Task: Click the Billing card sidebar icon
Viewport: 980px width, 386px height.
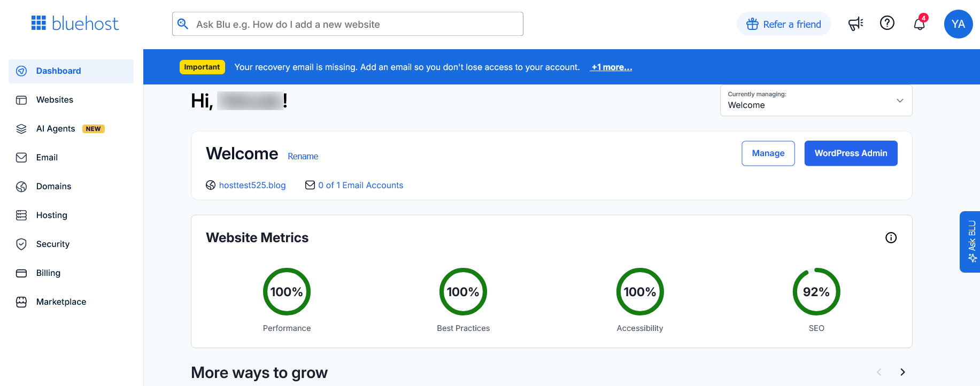Action: point(21,273)
